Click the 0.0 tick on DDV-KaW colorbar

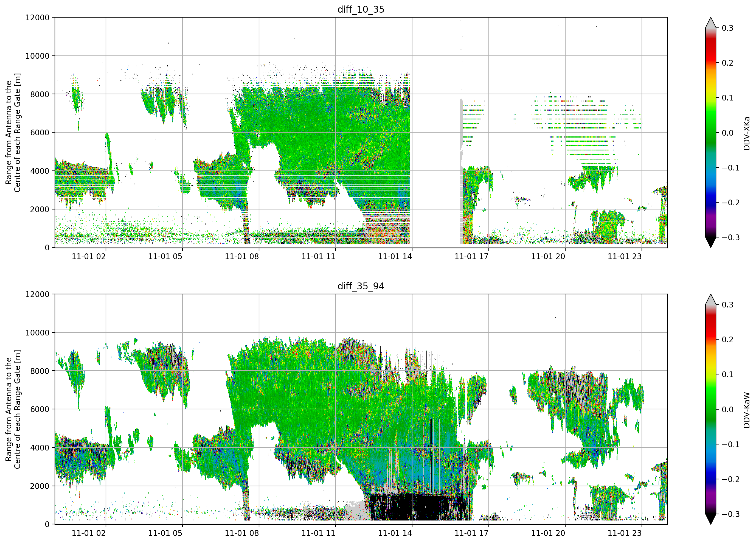point(728,410)
